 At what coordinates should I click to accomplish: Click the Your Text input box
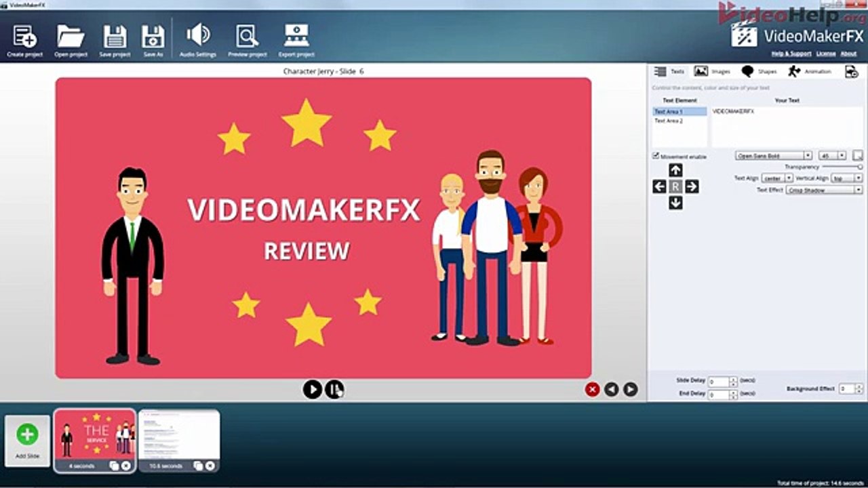[x=787, y=127]
